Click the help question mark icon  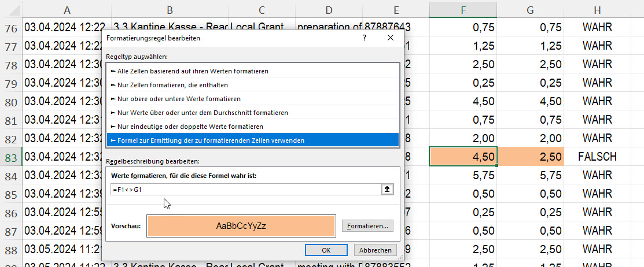[x=365, y=38]
